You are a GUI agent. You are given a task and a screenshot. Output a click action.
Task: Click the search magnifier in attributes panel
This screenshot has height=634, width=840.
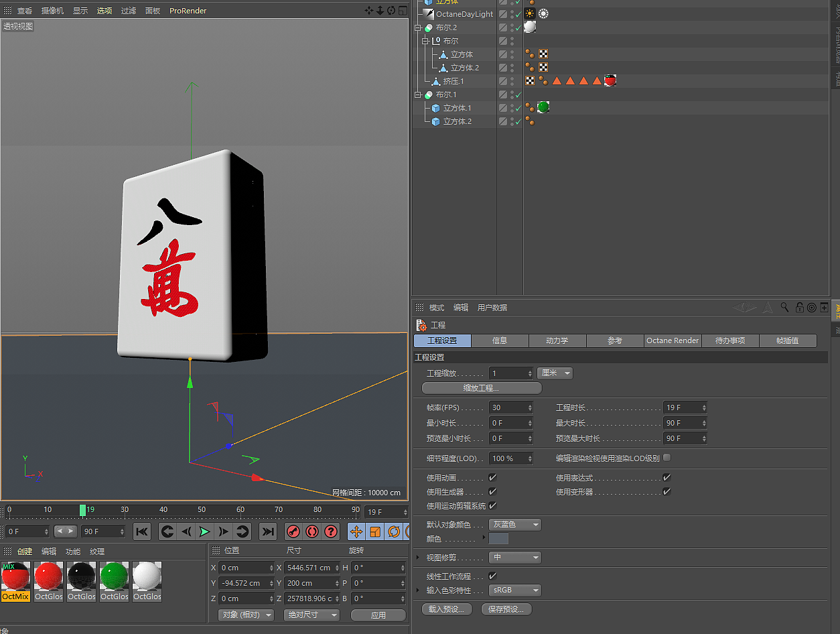[x=784, y=307]
